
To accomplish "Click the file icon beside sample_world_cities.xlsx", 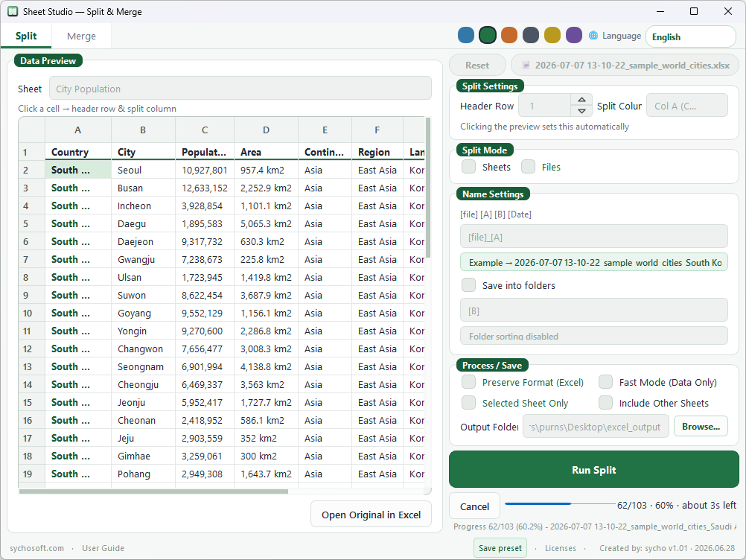I will coord(526,66).
